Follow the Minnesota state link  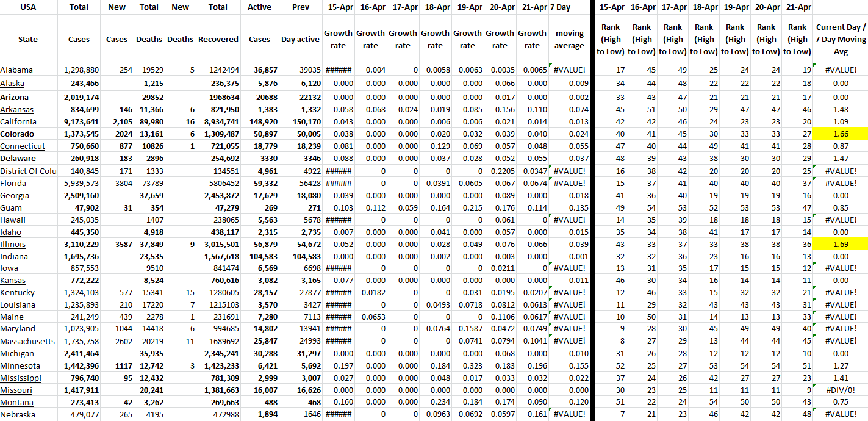pyautogui.click(x=20, y=366)
